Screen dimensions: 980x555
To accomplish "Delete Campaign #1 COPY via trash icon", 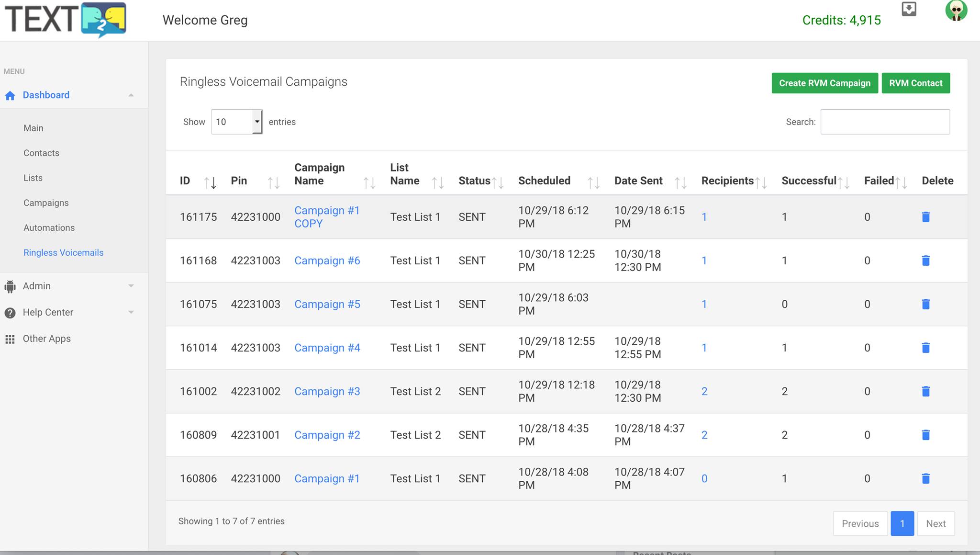I will [x=925, y=217].
